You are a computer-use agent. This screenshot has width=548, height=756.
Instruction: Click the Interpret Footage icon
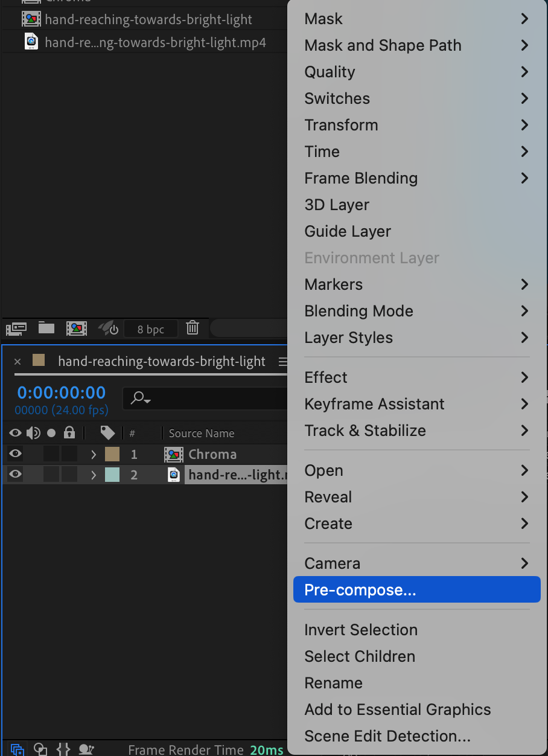16,328
